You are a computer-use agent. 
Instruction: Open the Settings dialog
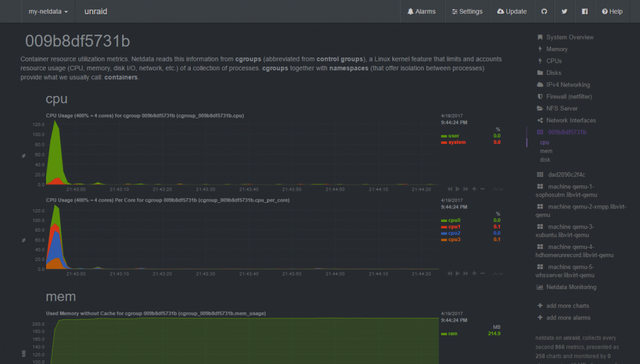pos(467,12)
